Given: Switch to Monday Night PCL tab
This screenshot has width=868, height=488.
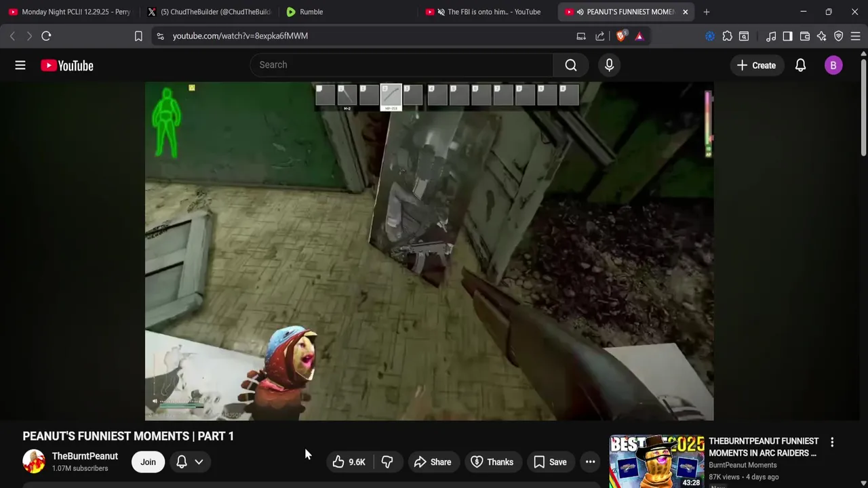Looking at the screenshot, I should [69, 12].
